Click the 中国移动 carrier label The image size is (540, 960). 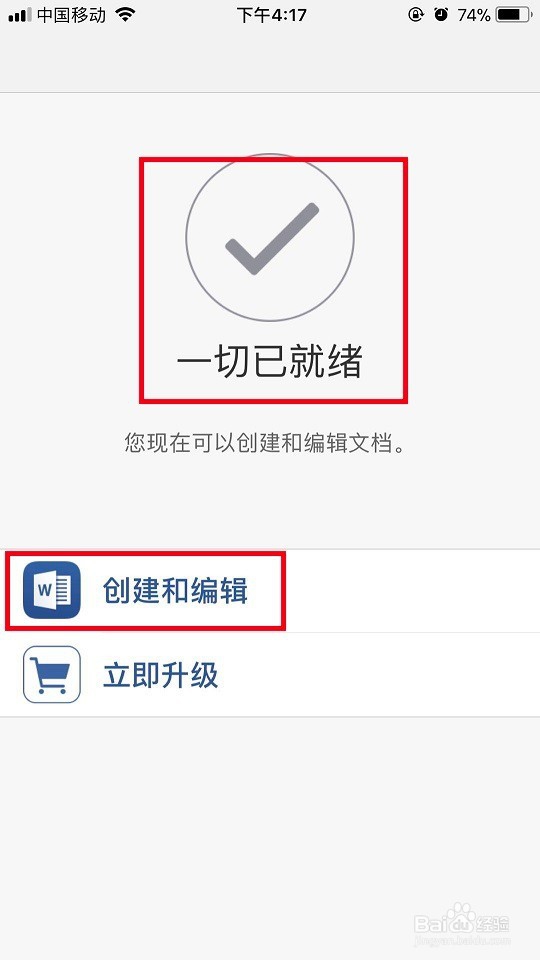[72, 15]
